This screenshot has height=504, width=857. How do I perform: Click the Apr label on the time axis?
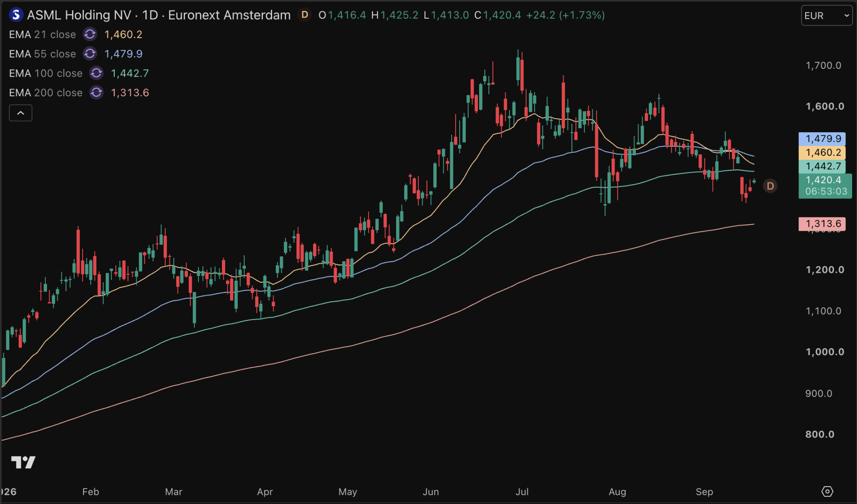(265, 492)
